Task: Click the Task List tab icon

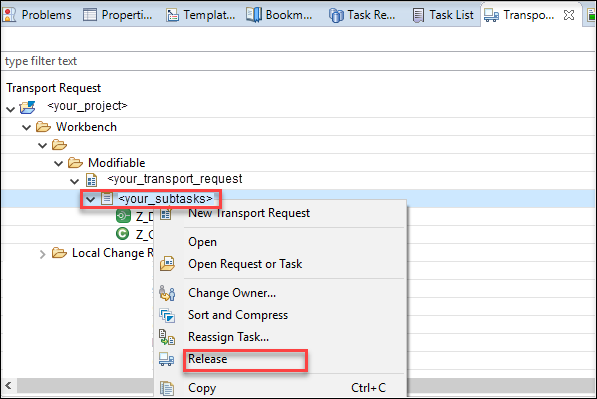Action: pyautogui.click(x=418, y=15)
